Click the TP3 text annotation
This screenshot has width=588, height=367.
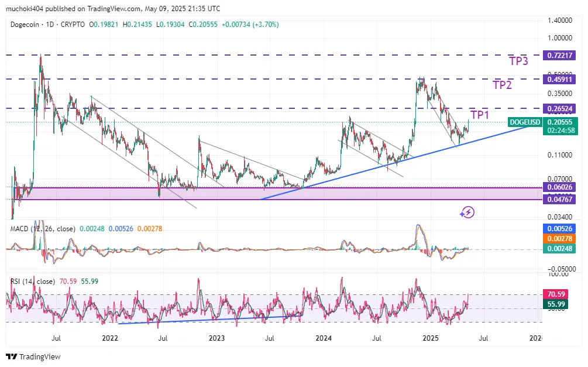coord(518,61)
